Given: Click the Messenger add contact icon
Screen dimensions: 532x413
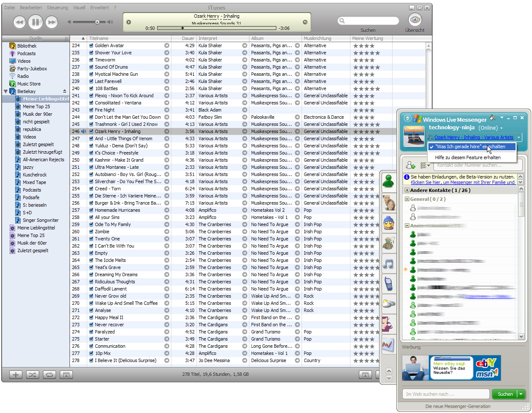Looking at the screenshot, I should (x=411, y=165).
